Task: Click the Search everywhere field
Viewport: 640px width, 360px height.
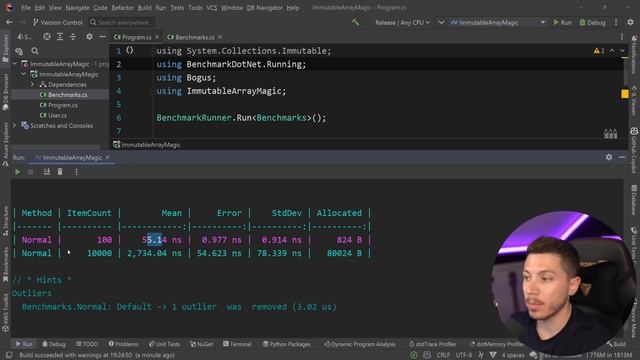Action: pyautogui.click(x=121, y=22)
